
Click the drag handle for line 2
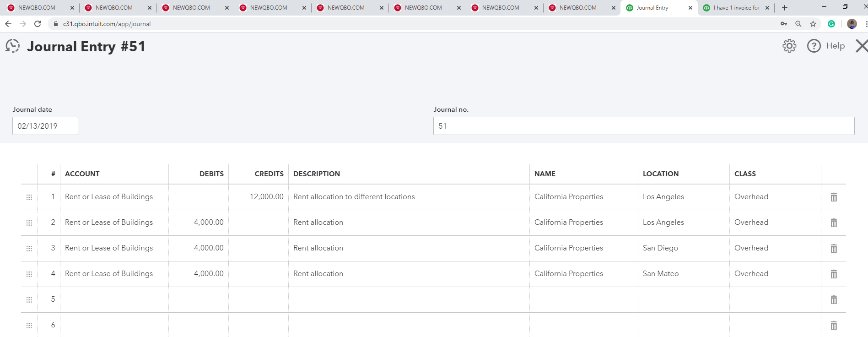pyautogui.click(x=29, y=223)
